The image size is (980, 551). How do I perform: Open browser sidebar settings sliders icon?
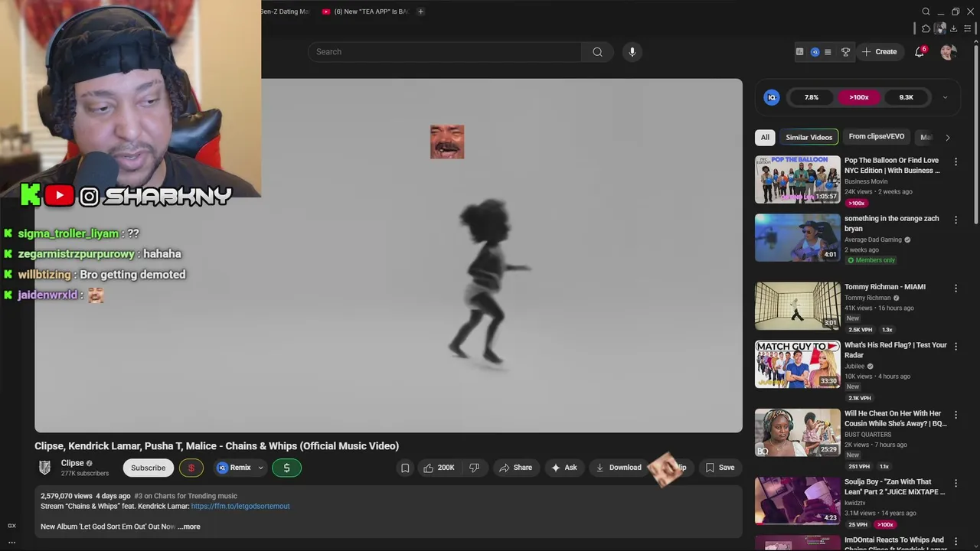tap(968, 28)
